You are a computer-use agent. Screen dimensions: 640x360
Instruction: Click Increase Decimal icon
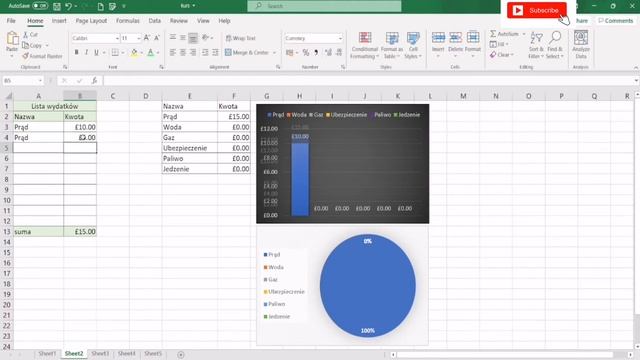[328, 52]
